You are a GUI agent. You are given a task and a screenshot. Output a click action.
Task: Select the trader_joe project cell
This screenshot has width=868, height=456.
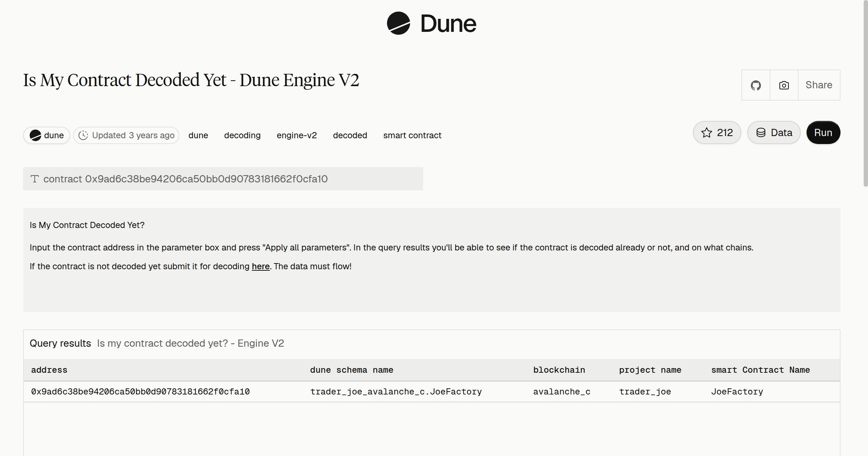point(645,392)
